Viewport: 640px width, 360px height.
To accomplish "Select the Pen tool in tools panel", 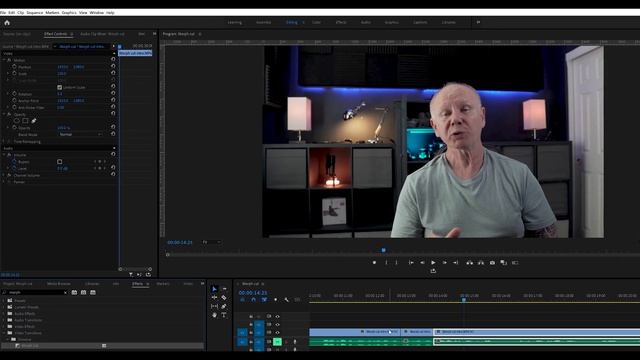I will point(224,306).
